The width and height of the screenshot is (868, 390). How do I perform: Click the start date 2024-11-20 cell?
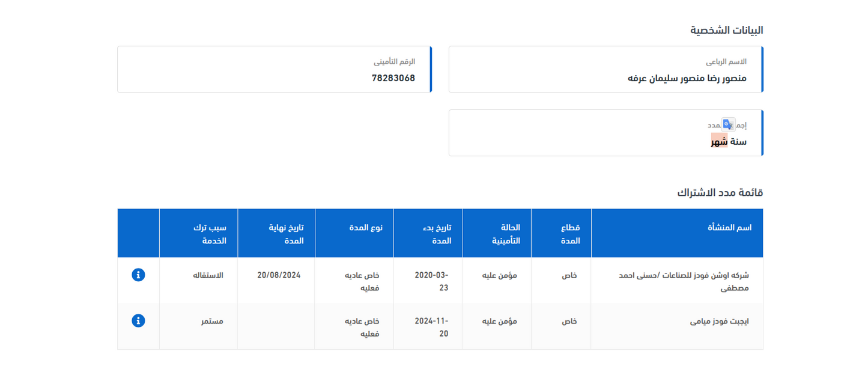[431, 327]
